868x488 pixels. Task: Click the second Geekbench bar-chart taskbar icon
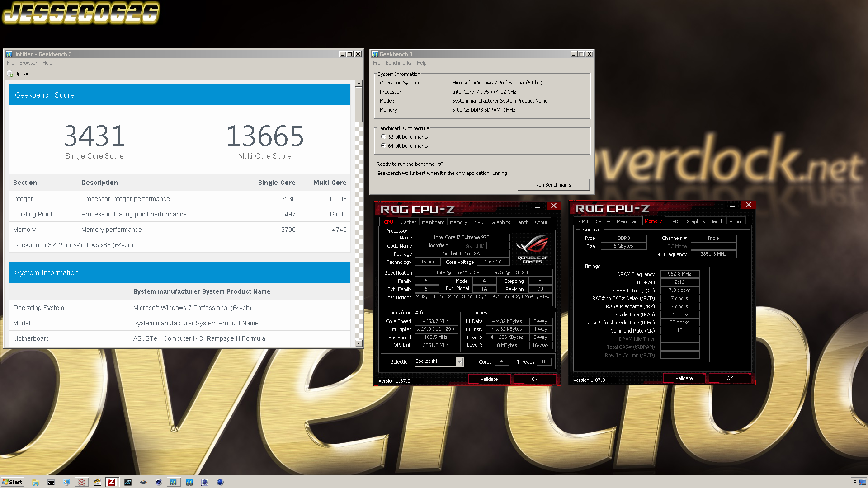point(189,482)
